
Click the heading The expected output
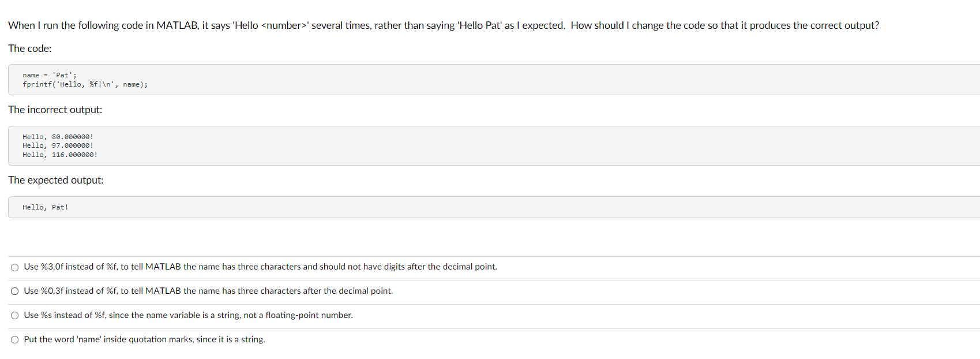click(x=55, y=180)
